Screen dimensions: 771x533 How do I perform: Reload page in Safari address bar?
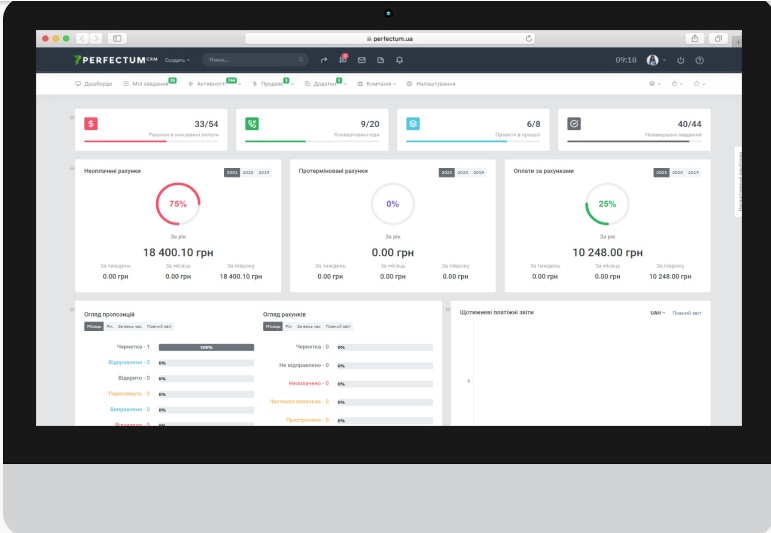tap(529, 38)
